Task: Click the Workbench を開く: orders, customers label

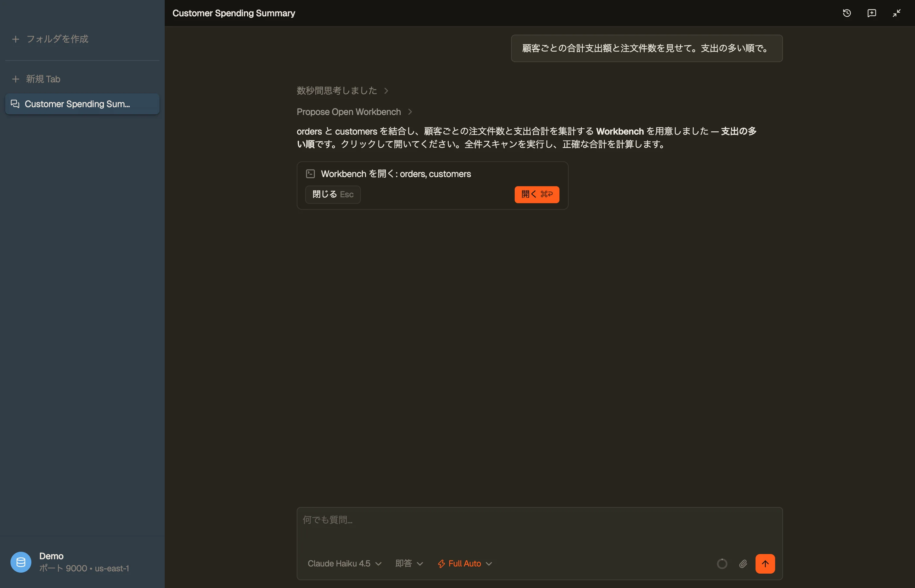Action: click(x=396, y=174)
